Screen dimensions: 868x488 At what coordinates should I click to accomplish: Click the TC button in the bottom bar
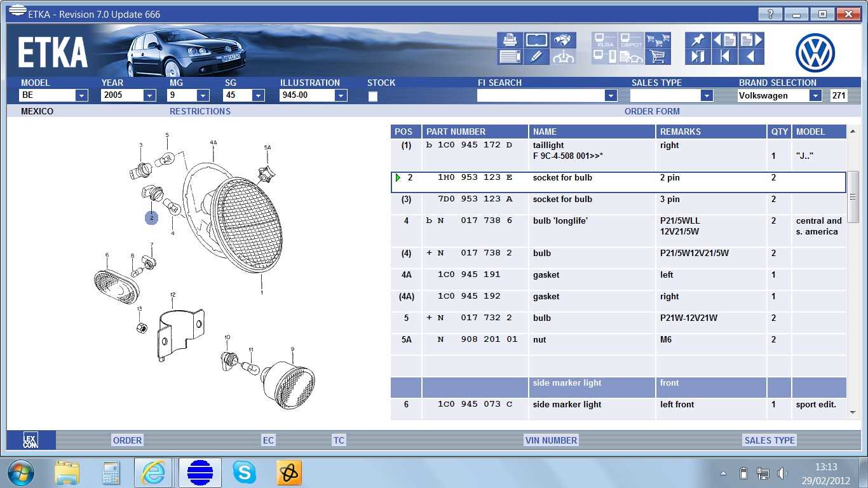pos(339,440)
